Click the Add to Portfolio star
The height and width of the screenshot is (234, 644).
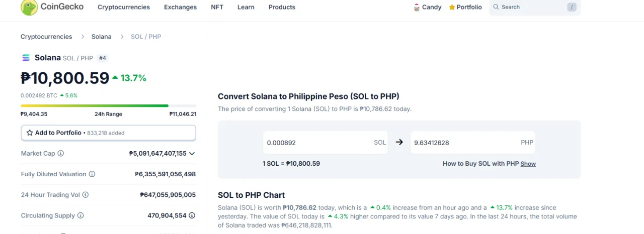point(30,133)
